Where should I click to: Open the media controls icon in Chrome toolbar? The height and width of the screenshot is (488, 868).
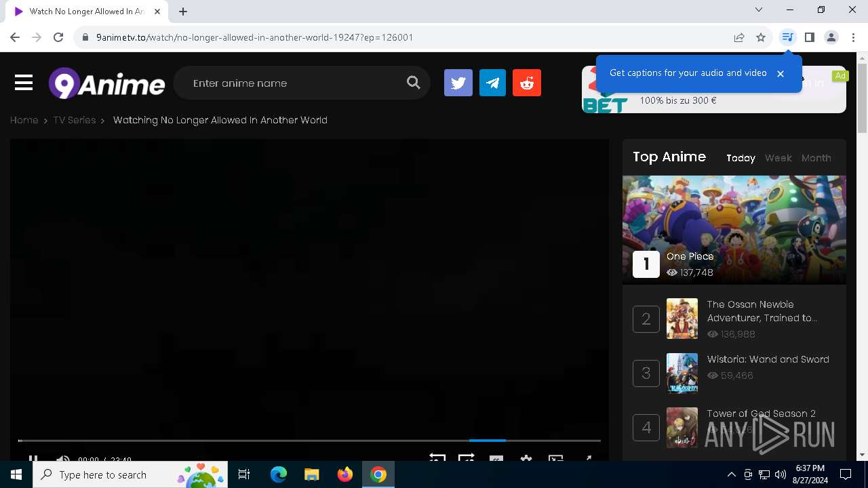[x=787, y=37]
